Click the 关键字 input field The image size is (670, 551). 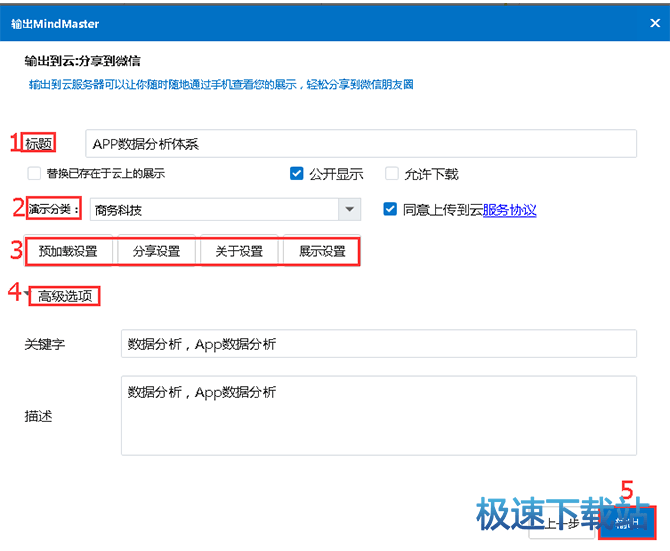tap(379, 343)
